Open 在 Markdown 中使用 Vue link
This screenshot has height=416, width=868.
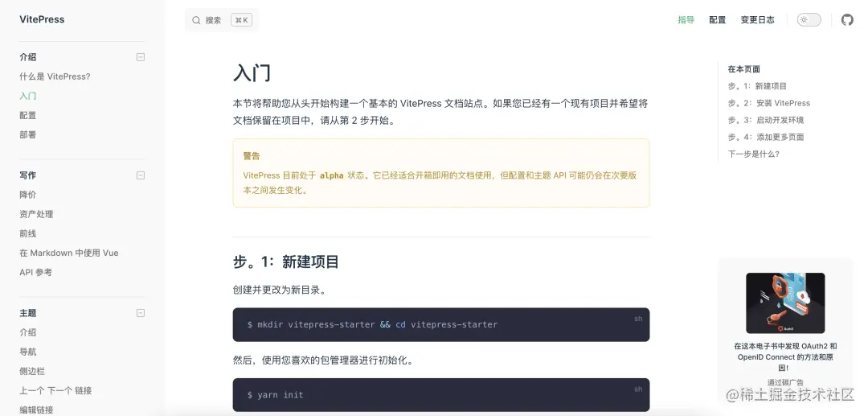pyautogui.click(x=69, y=253)
